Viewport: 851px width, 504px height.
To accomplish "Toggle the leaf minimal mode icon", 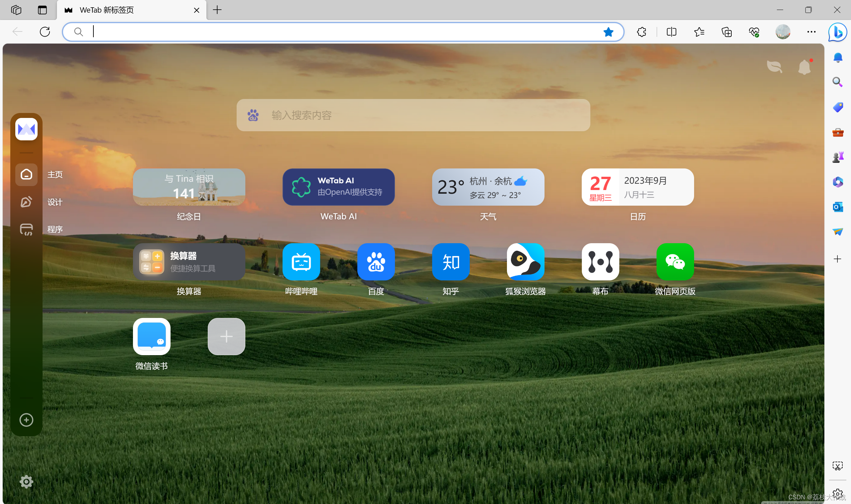I will (774, 67).
